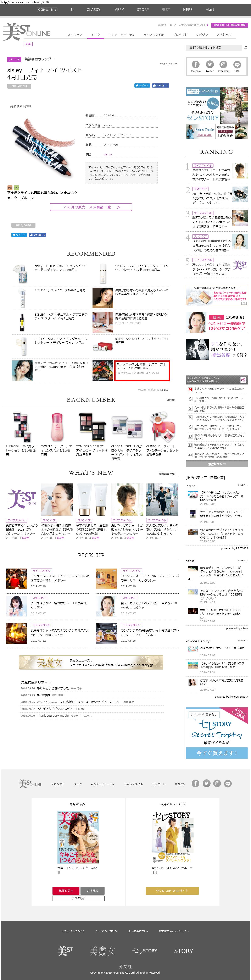Viewport: 251px width, 980px height.
Task: Switch to the Mart site tab
Action: (x=210, y=10)
